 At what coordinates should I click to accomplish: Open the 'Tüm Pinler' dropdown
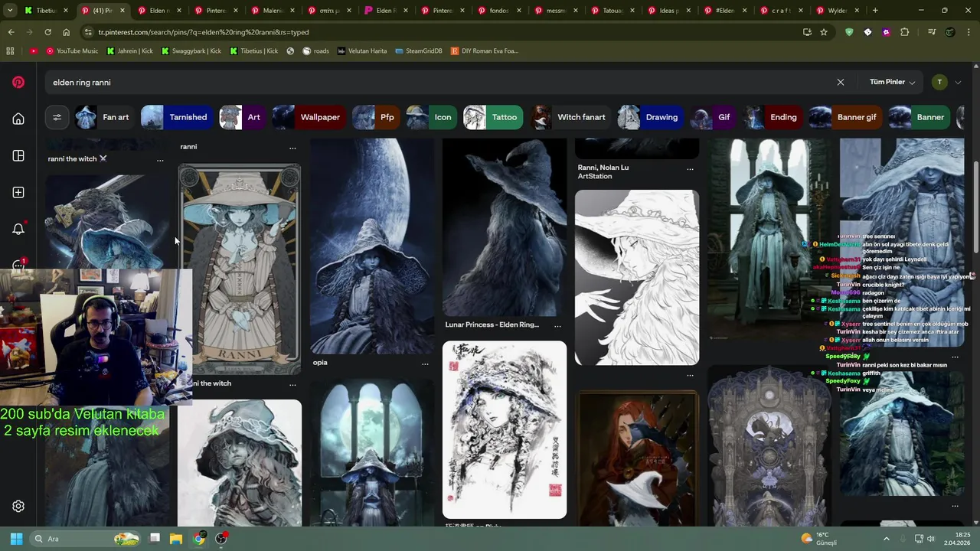[893, 82]
